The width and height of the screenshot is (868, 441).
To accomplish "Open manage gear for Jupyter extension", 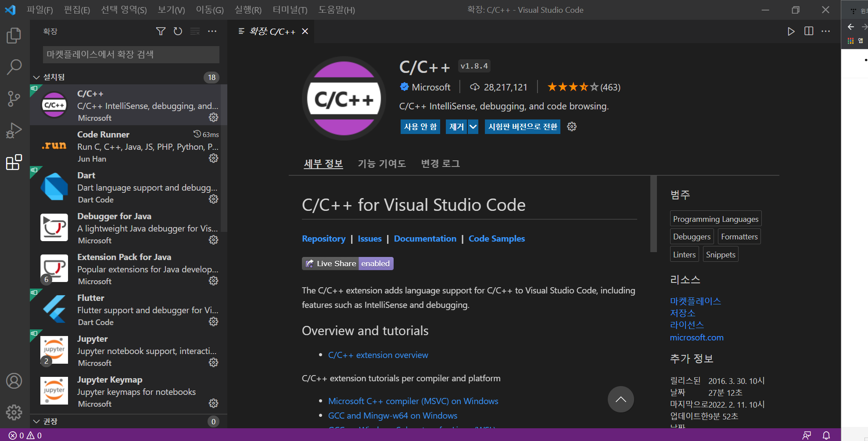I will [213, 362].
